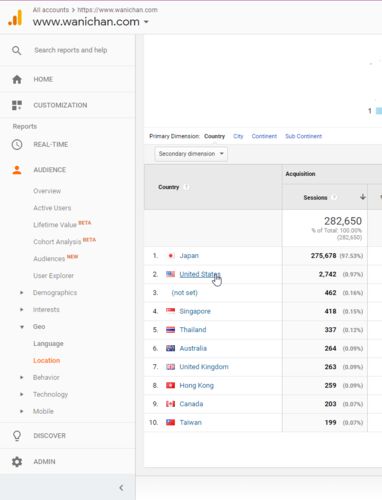The width and height of the screenshot is (382, 500).
Task: Click the Canada flag icon
Action: [170, 404]
